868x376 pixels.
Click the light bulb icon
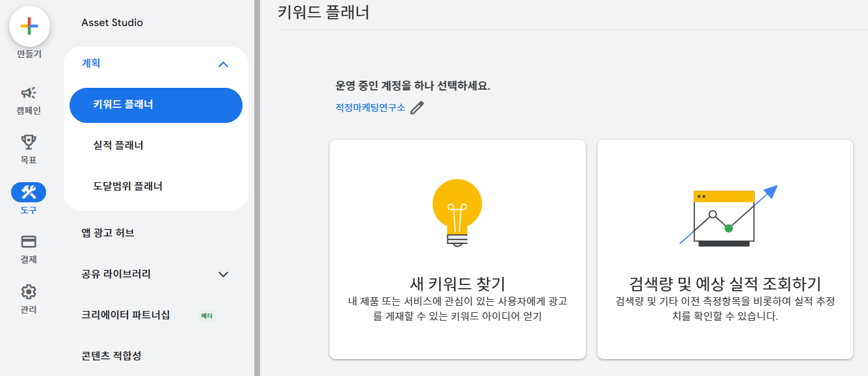tap(457, 211)
